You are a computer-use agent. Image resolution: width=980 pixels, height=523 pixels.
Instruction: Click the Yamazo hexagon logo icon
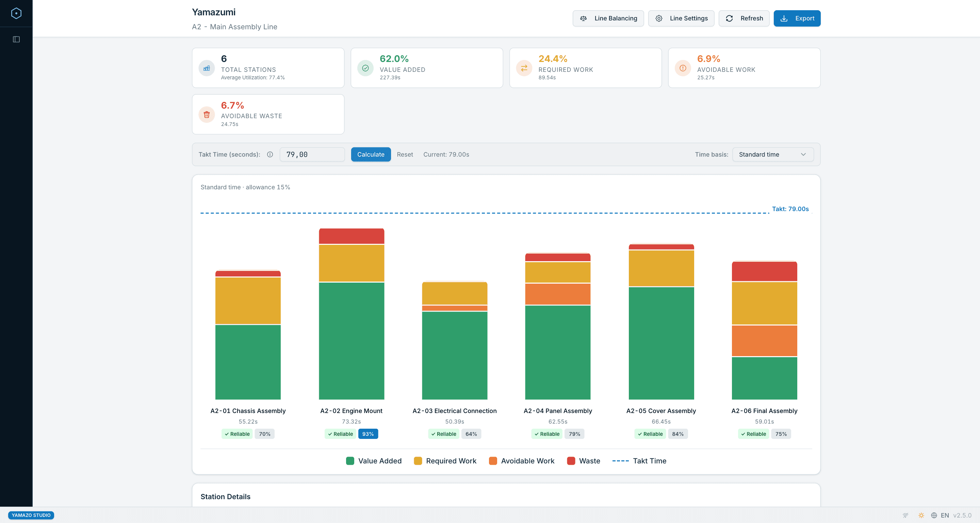point(16,13)
